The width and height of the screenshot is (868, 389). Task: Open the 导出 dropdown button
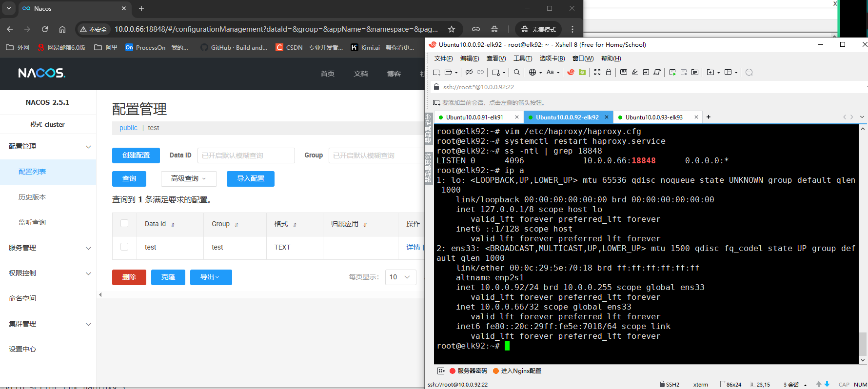tap(211, 277)
